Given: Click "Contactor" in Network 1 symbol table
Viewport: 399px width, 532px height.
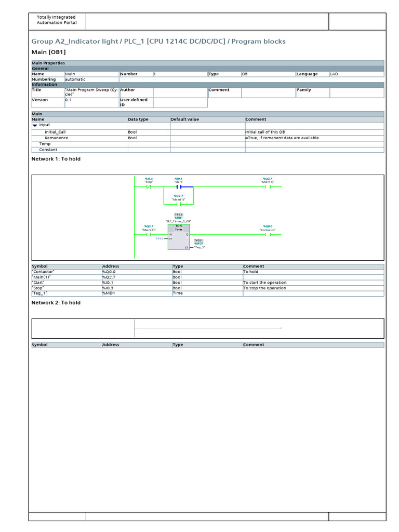Looking at the screenshot, I should pyautogui.click(x=43, y=272).
